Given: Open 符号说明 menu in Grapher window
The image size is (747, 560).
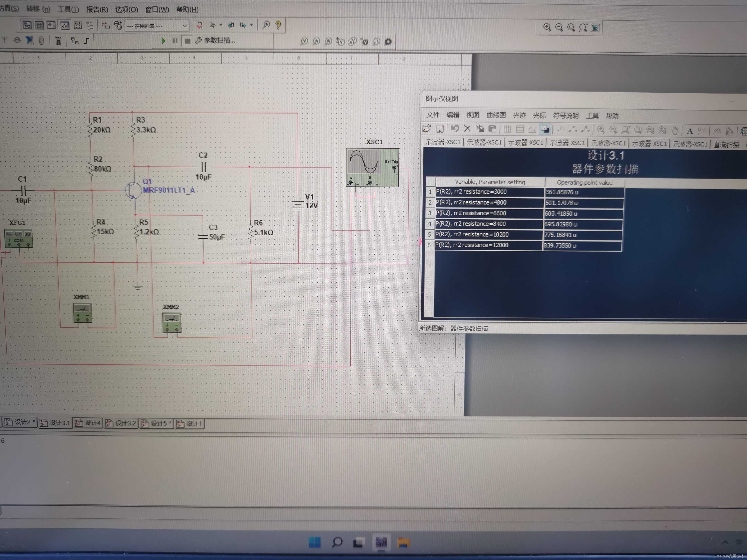Looking at the screenshot, I should coord(566,116).
